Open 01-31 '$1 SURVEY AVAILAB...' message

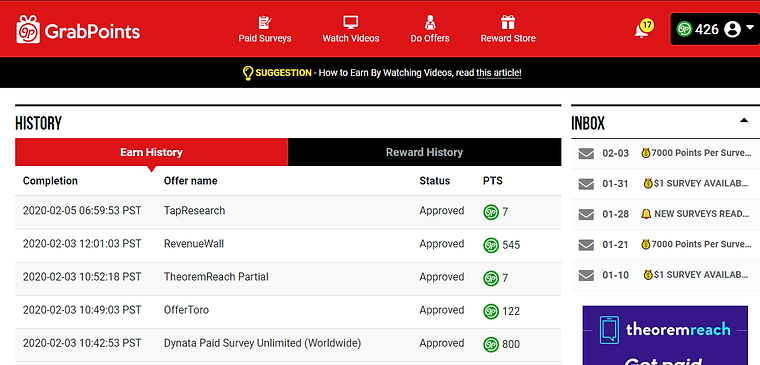tap(696, 184)
